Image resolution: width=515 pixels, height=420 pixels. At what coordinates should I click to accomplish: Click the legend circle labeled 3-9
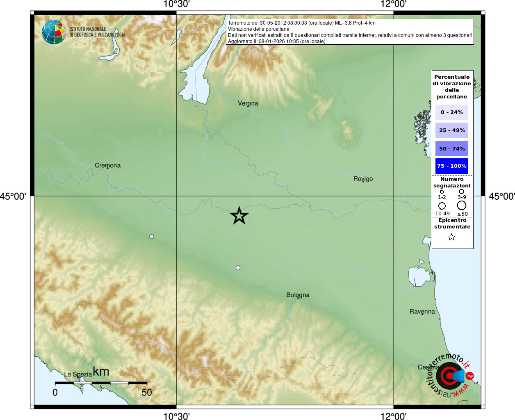462,192
